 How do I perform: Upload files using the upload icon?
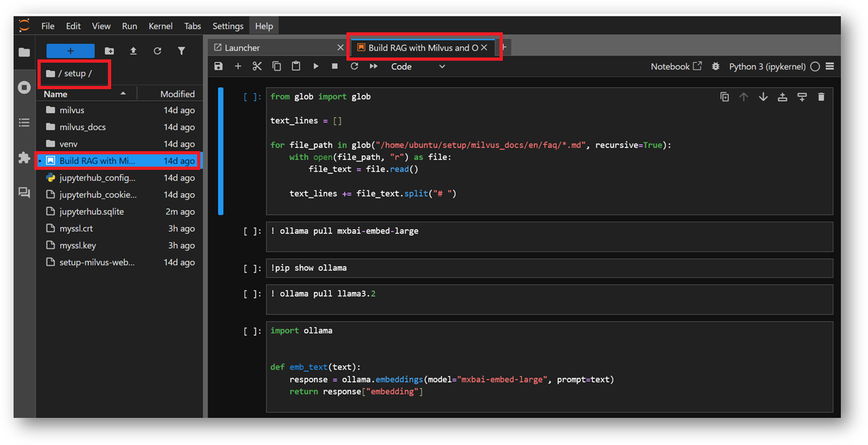pos(133,51)
